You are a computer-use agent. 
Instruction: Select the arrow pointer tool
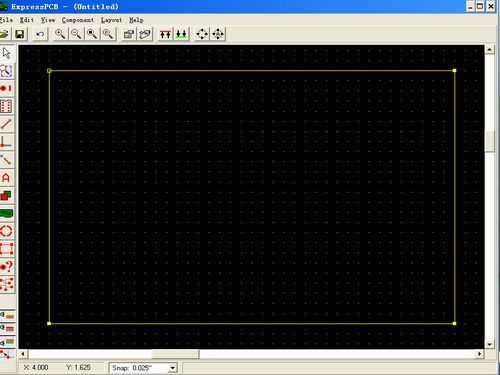(6, 53)
